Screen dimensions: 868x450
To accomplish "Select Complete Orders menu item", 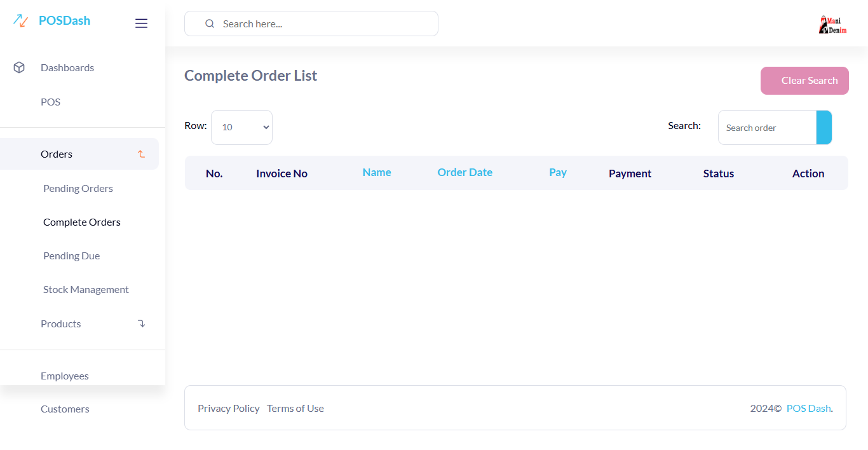I will [82, 222].
